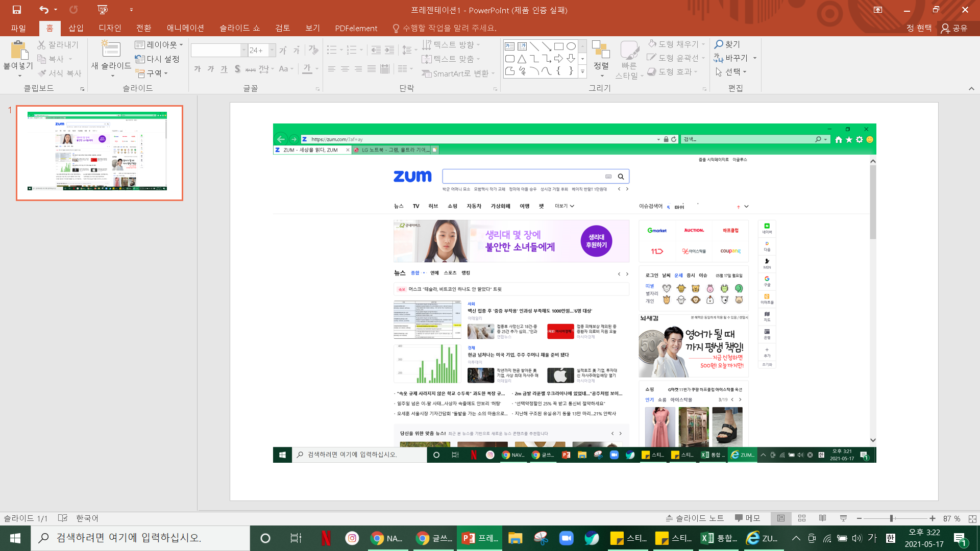The image size is (980, 551).
Task: Start slideshow from status bar icon
Action: [x=843, y=518]
